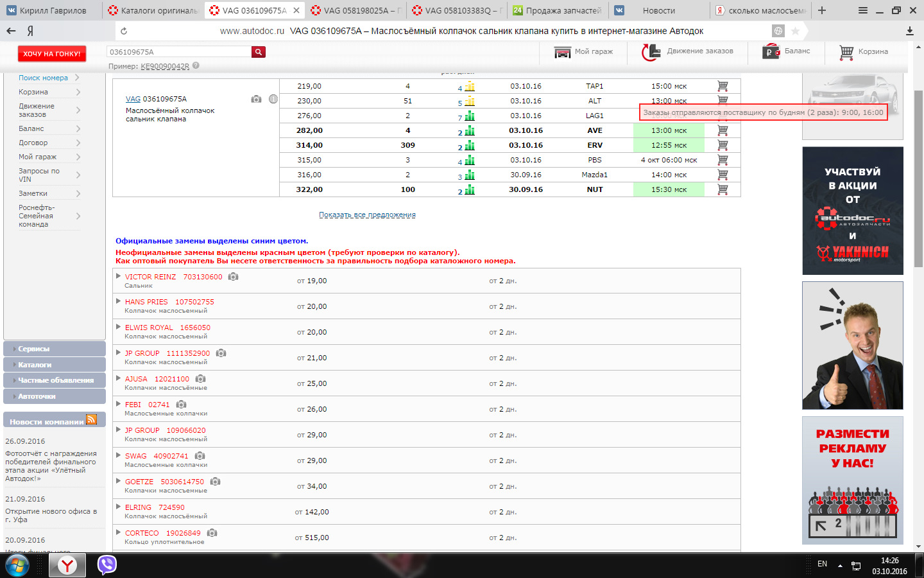Click the EN language indicator in tray
Viewport: 924px width, 578px height.
tap(822, 564)
